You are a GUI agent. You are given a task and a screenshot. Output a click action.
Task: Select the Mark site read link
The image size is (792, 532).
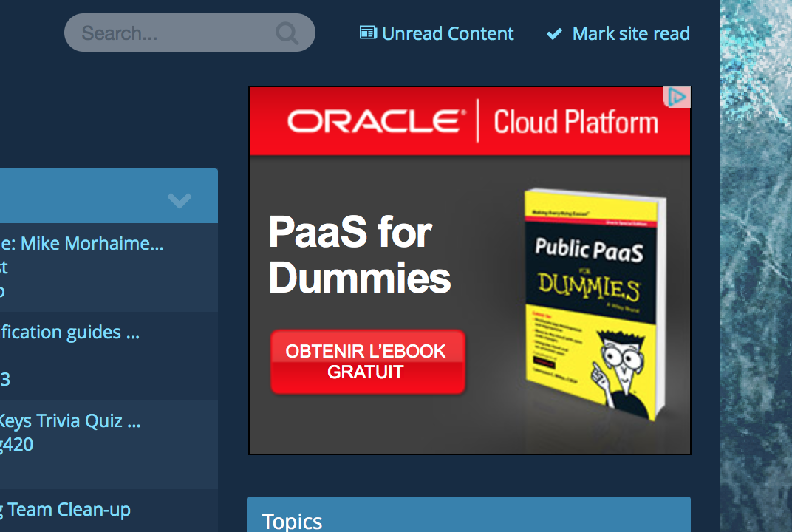tap(630, 34)
